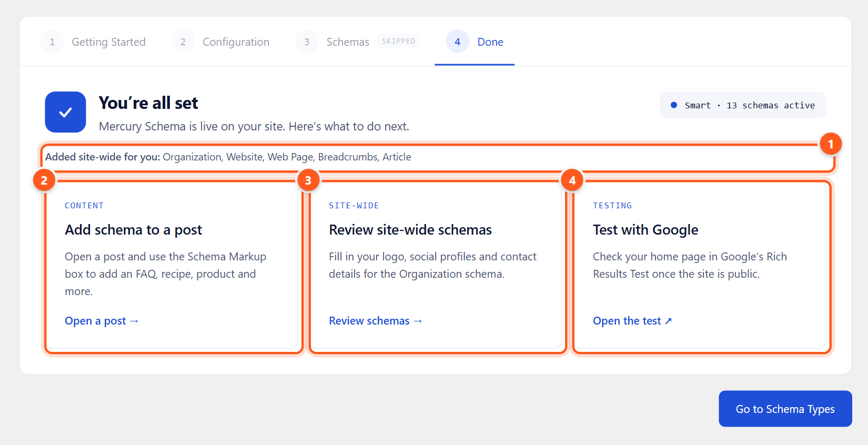The height and width of the screenshot is (445, 868).
Task: Follow the Open a post link
Action: click(x=102, y=321)
